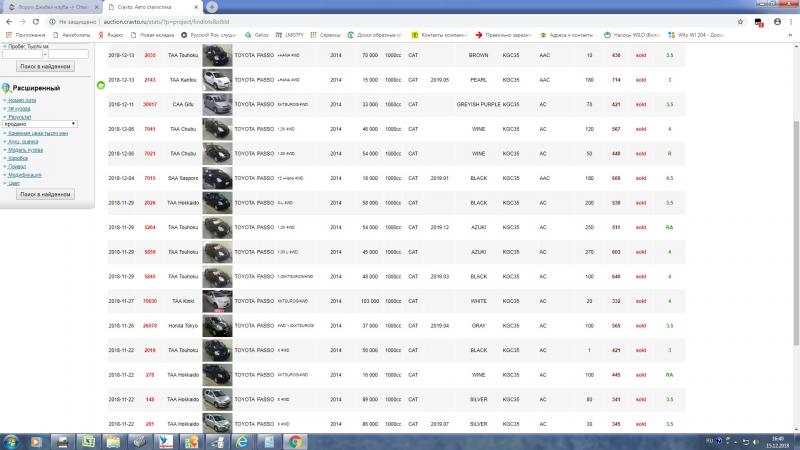800x450 pixels.
Task: Expand the Цвет filter
Action: (14, 183)
